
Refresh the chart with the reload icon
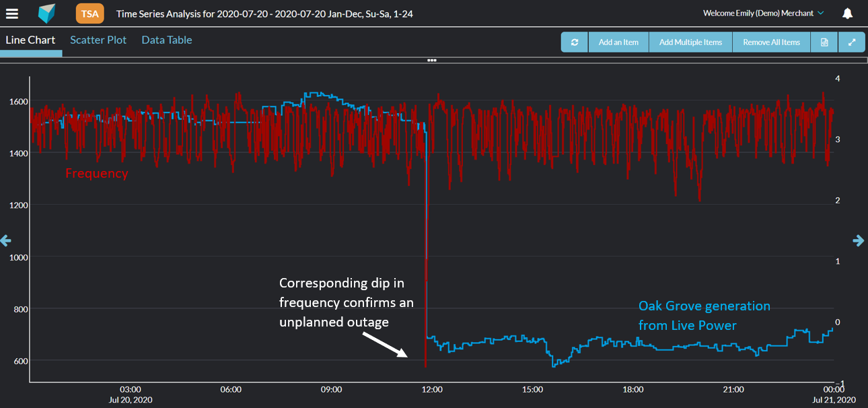[575, 42]
